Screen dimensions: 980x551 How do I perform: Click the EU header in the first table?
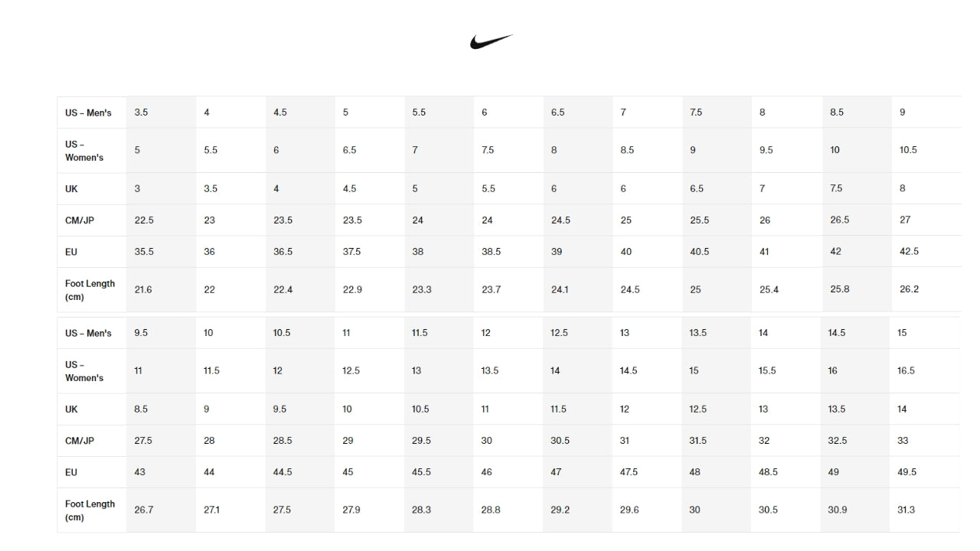tap(71, 252)
